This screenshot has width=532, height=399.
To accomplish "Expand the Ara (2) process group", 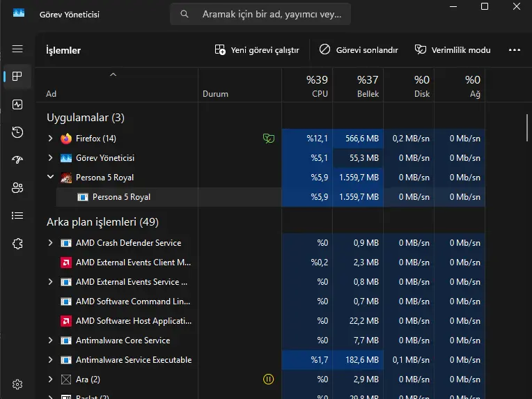I will 50,379.
